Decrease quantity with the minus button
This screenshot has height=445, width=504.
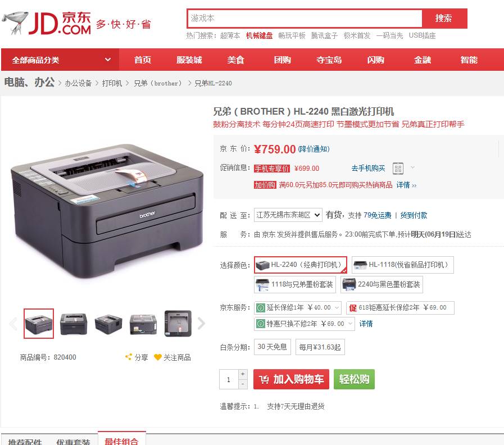243,384
